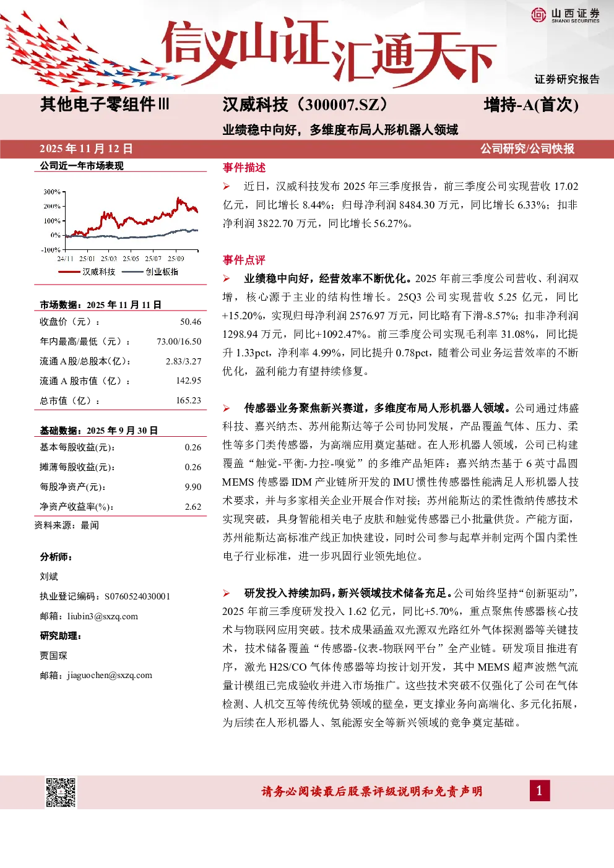The width and height of the screenshot is (614, 868).
Task: Click the 事件描述 section heading
Action: pos(244,168)
